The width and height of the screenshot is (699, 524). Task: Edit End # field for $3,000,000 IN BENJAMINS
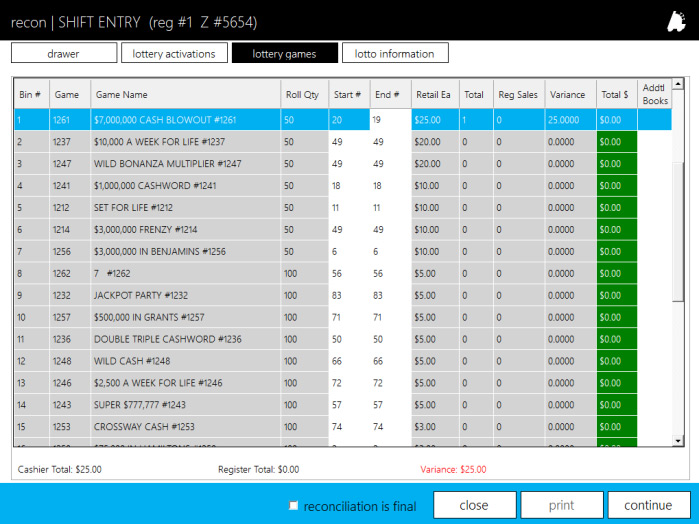(390, 252)
